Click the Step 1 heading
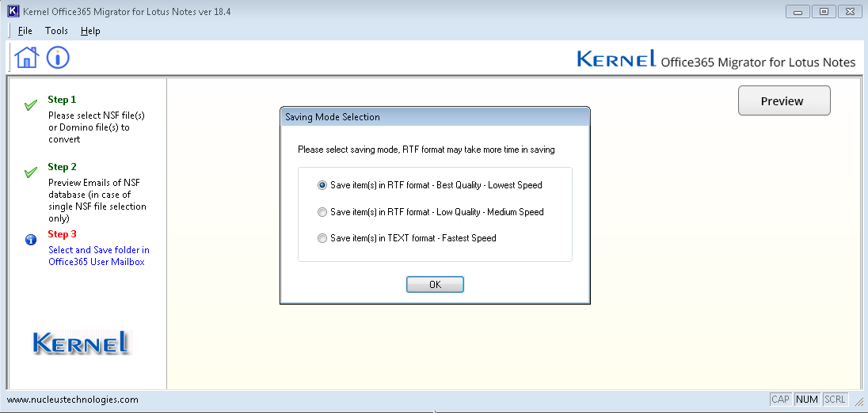 coord(62,100)
